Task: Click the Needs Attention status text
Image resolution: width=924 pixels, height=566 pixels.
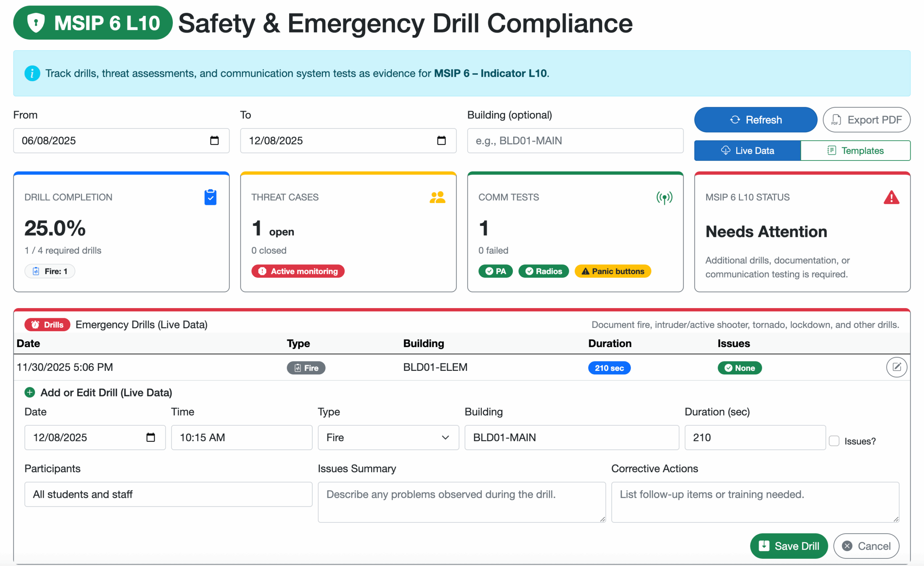Action: point(766,232)
